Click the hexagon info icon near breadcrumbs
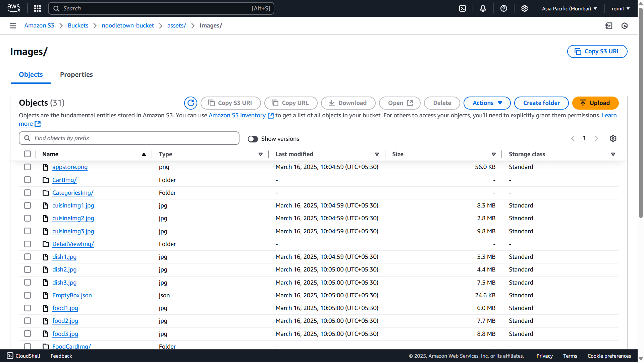 pos(625,26)
